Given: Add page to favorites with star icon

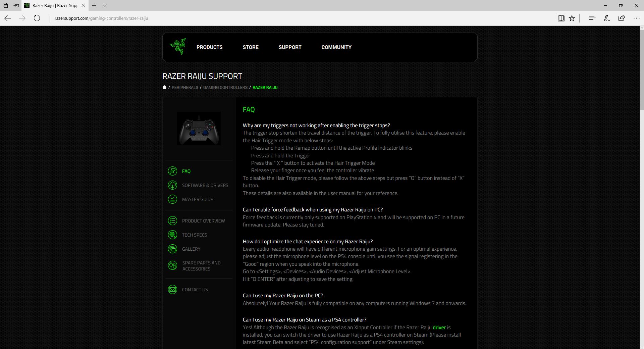Looking at the screenshot, I should [x=572, y=18].
